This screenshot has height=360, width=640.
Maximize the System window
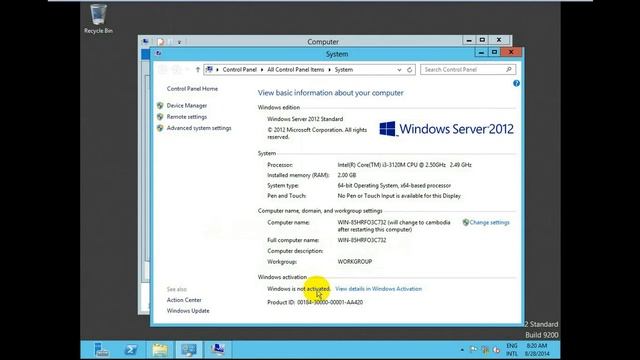pos(494,53)
